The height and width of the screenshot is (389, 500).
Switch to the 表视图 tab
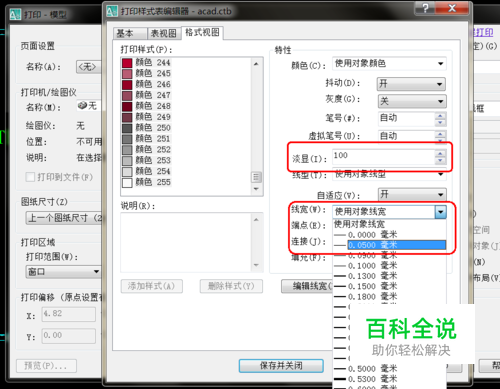164,33
